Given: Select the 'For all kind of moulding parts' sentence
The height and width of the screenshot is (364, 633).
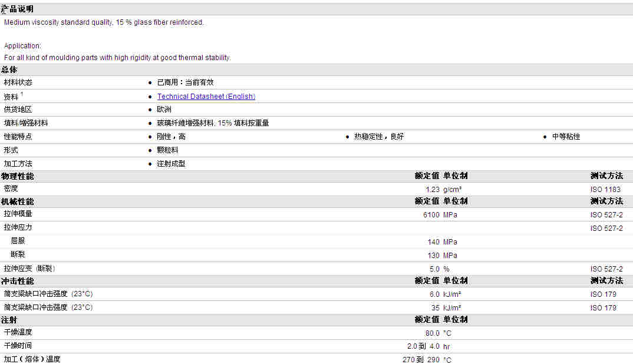Looking at the screenshot, I should (x=117, y=58).
